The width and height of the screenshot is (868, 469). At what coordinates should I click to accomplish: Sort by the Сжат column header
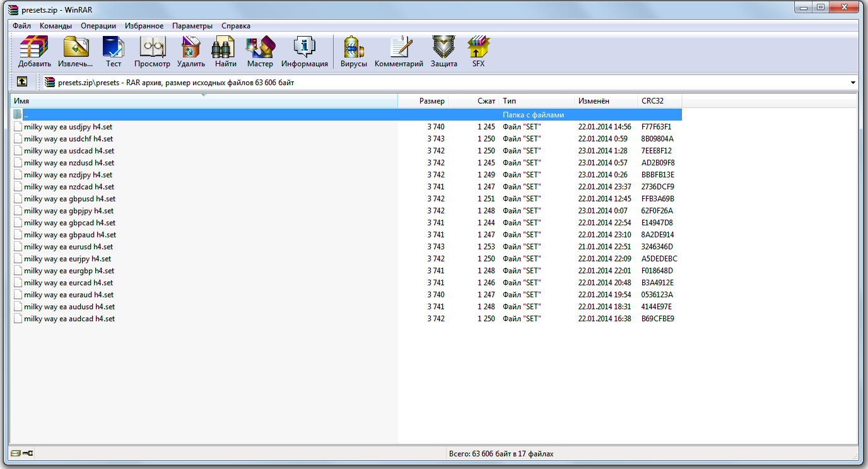474,101
